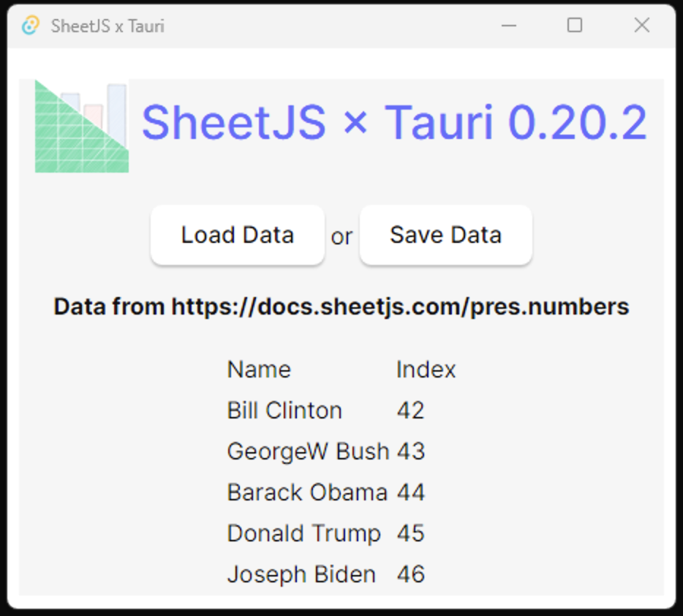
Task: Maximize the SheetJS x Tauri window
Action: pos(575,26)
